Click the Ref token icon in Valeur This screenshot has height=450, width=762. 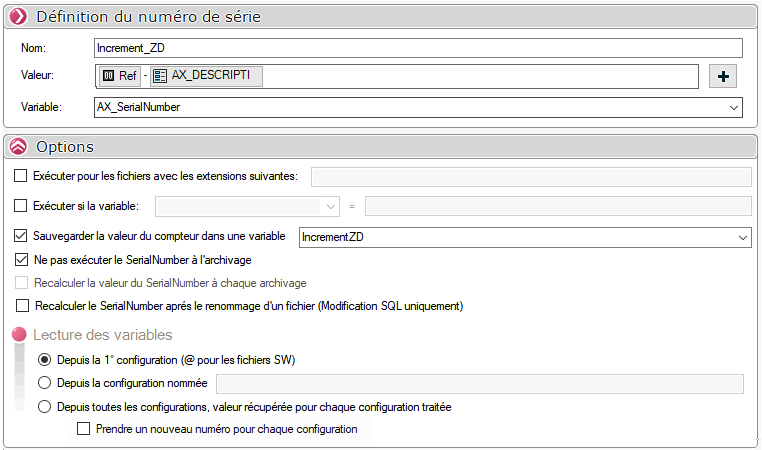(109, 76)
